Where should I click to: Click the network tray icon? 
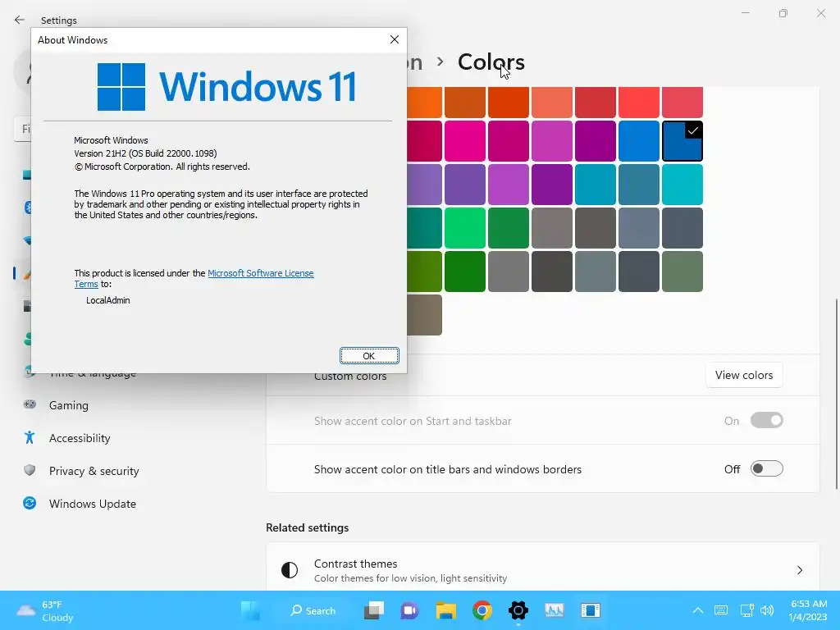pyautogui.click(x=746, y=610)
